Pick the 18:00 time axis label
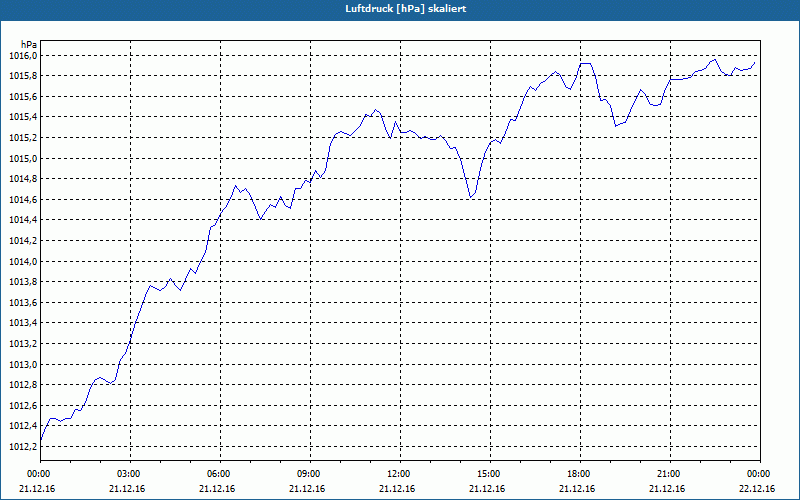The width and height of the screenshot is (800, 500). [x=580, y=474]
